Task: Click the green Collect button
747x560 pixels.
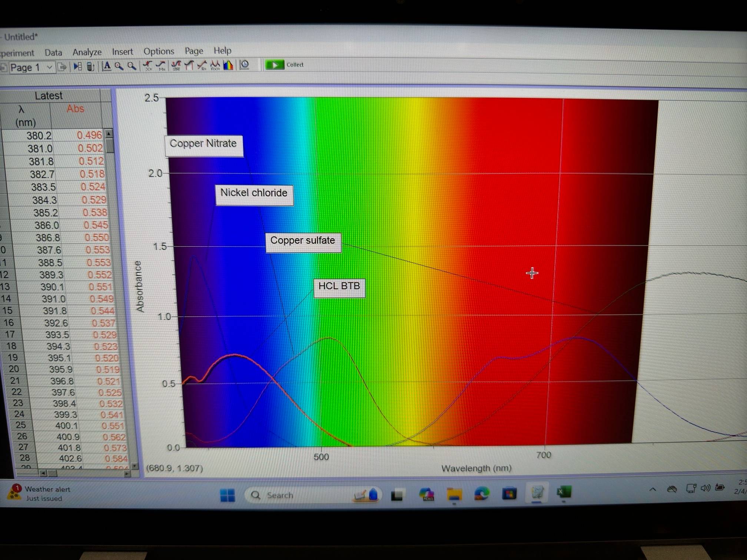Action: point(285,65)
